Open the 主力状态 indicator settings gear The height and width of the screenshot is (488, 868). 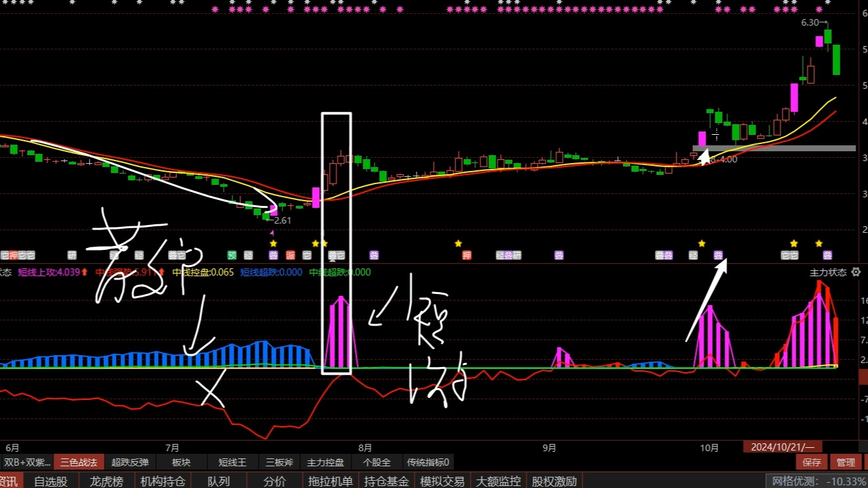[x=855, y=272]
